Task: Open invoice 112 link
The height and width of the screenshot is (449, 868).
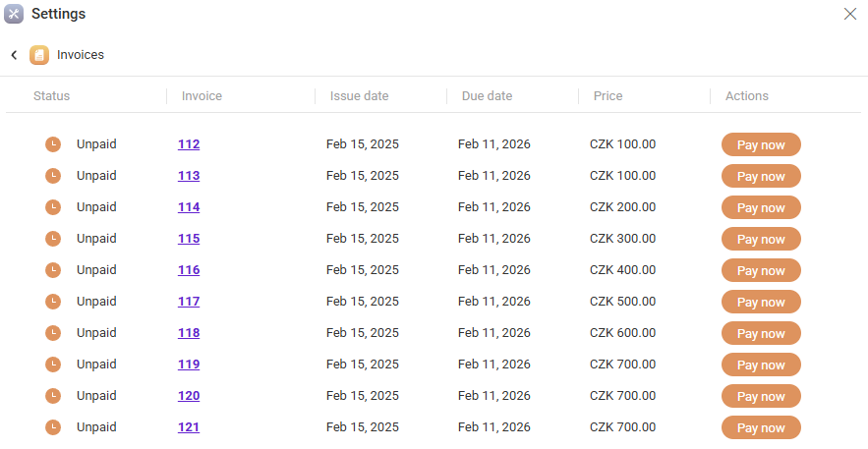Action: [189, 144]
